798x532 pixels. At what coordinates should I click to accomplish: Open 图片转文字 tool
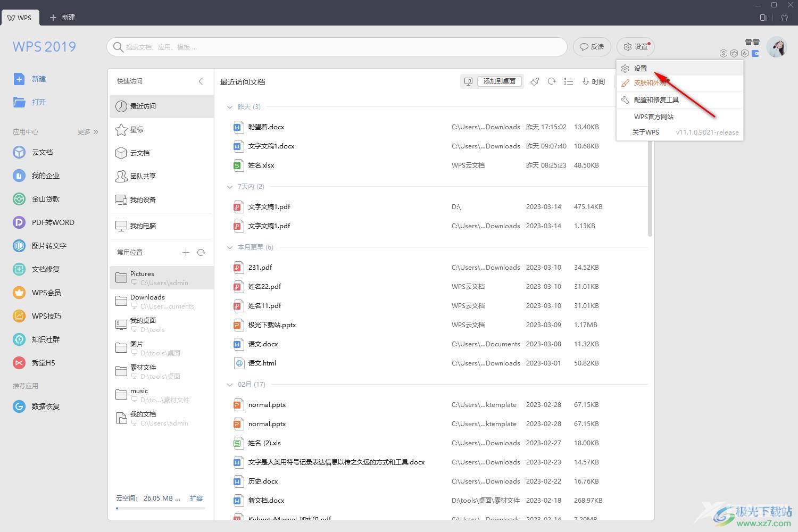(40, 246)
